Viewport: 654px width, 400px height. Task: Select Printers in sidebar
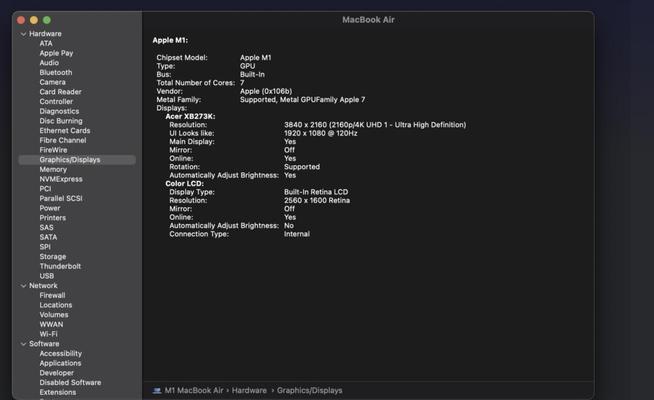pos(53,218)
